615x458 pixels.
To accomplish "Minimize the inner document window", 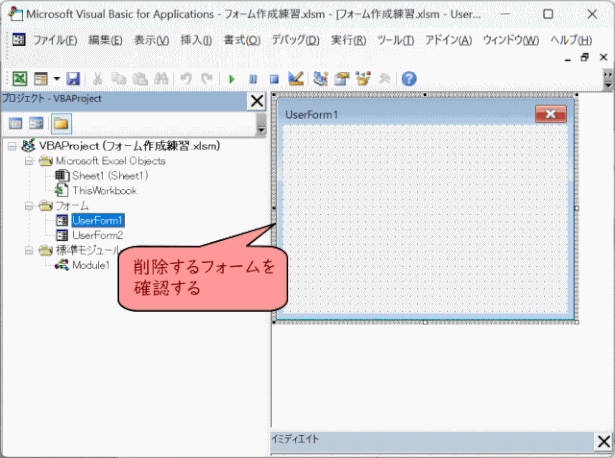I will point(568,58).
